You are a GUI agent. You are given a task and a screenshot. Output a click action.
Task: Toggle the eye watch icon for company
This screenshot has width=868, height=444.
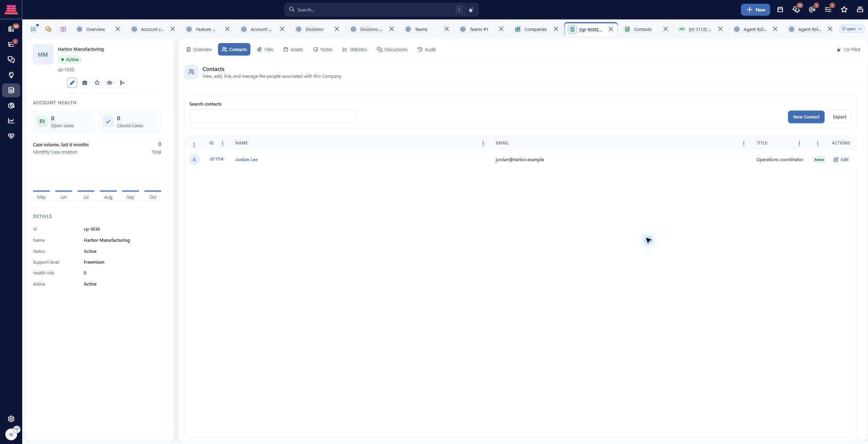click(110, 83)
